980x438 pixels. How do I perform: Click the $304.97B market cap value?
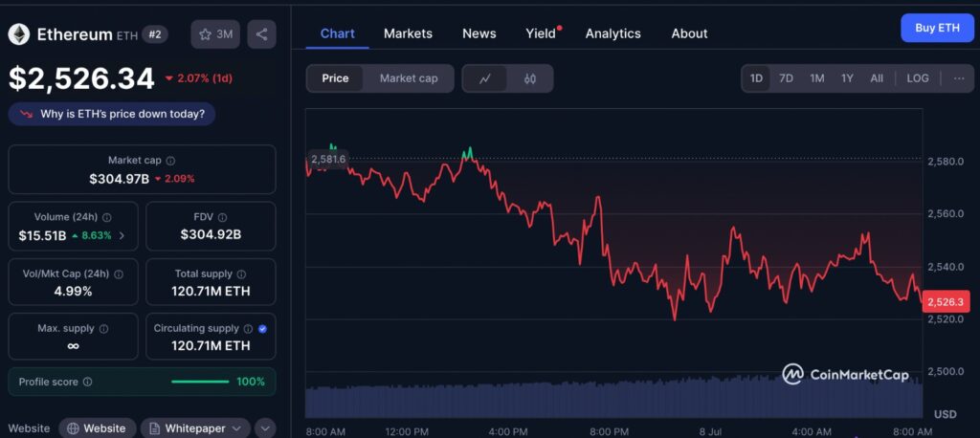click(x=120, y=180)
